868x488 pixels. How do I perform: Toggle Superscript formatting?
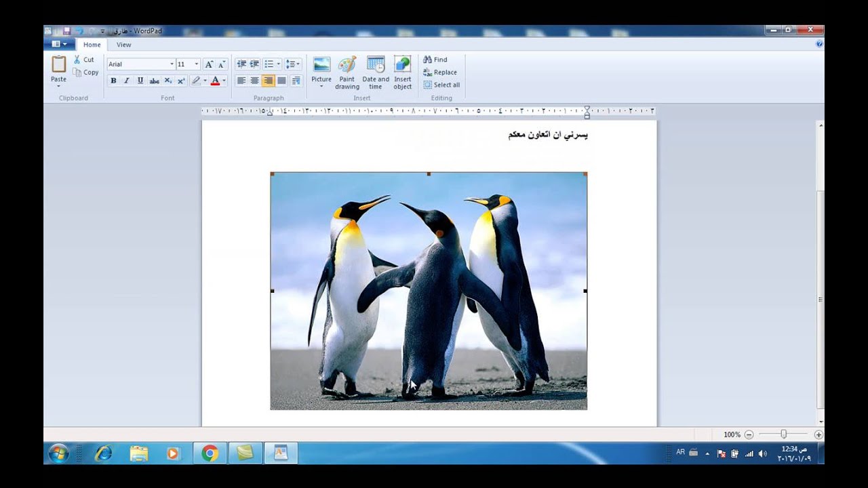pos(181,81)
